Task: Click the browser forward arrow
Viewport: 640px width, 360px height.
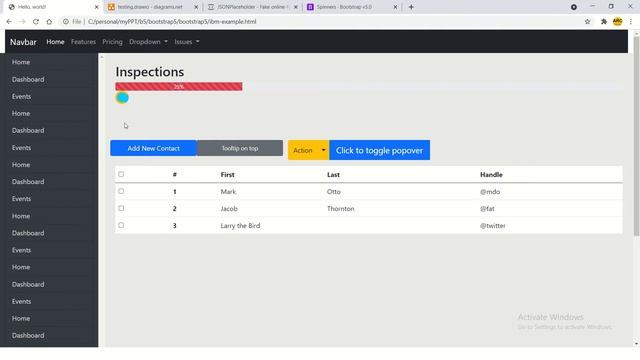Action: [22, 22]
